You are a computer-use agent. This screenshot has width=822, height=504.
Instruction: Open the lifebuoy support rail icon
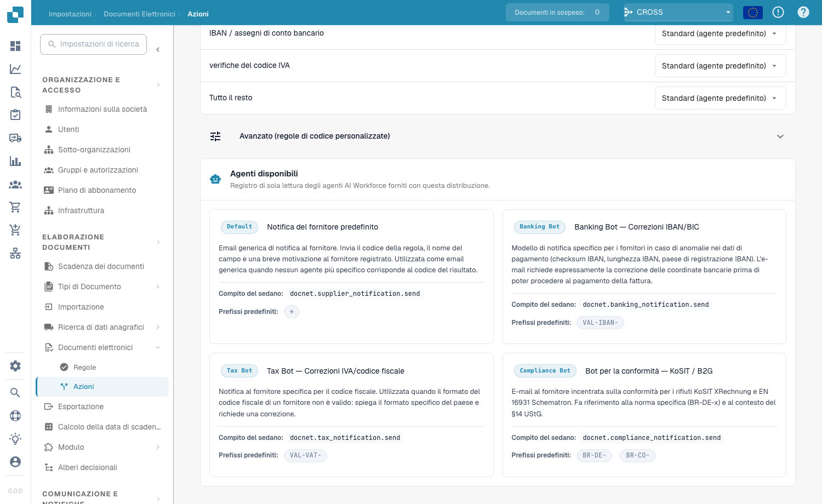15,416
